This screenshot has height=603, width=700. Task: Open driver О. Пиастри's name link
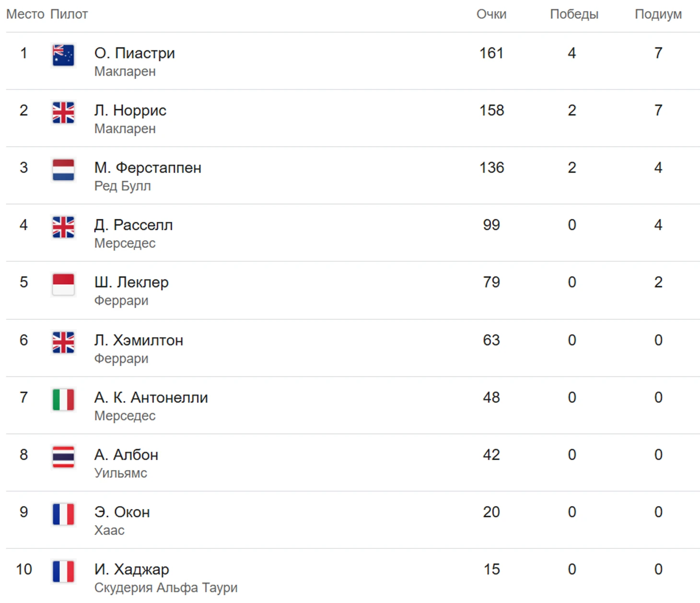coord(135,53)
